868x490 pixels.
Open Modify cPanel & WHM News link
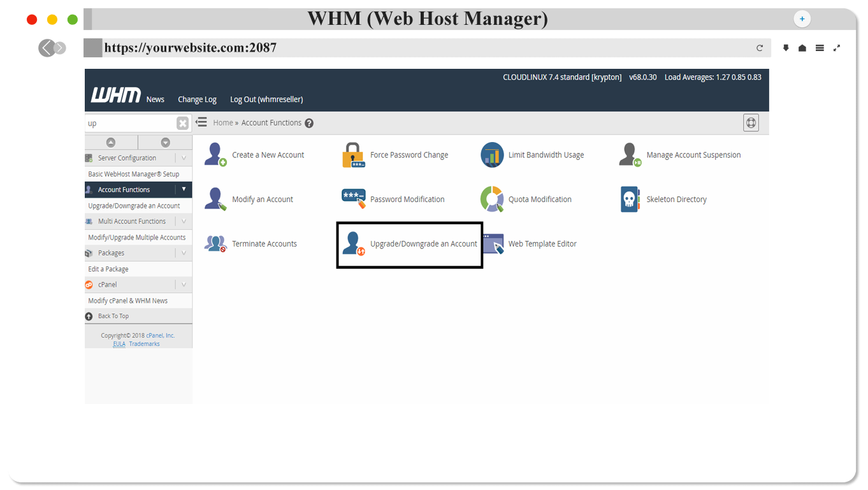[128, 301]
